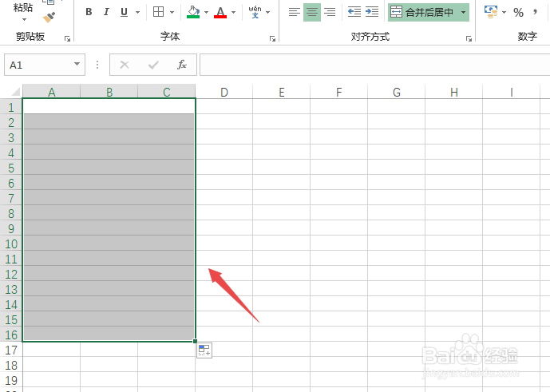Select column D header

[x=224, y=92]
